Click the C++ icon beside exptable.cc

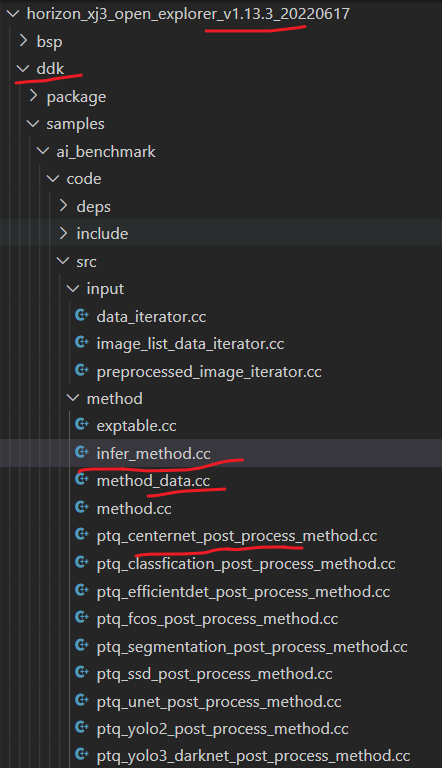click(82, 425)
